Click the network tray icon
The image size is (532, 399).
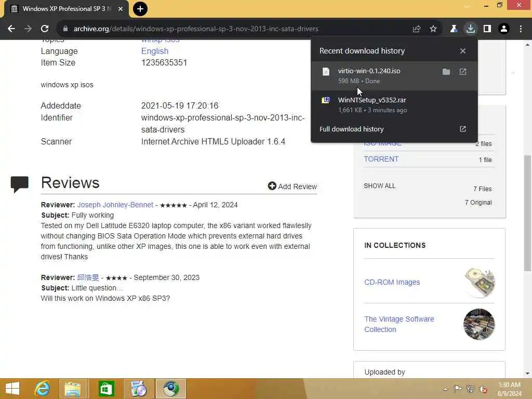471,389
